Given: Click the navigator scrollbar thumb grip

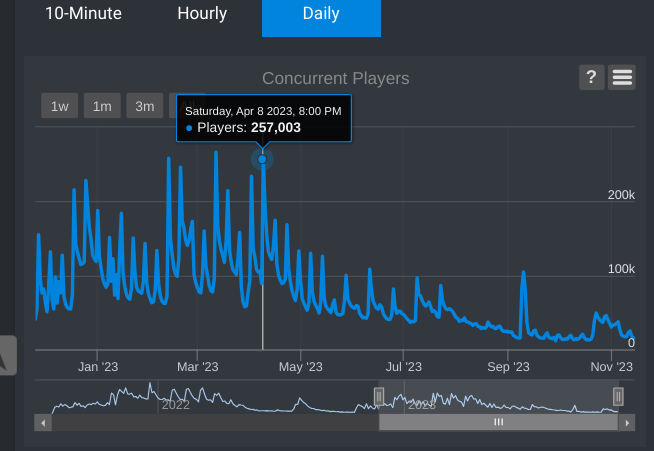Looking at the screenshot, I should [x=498, y=422].
